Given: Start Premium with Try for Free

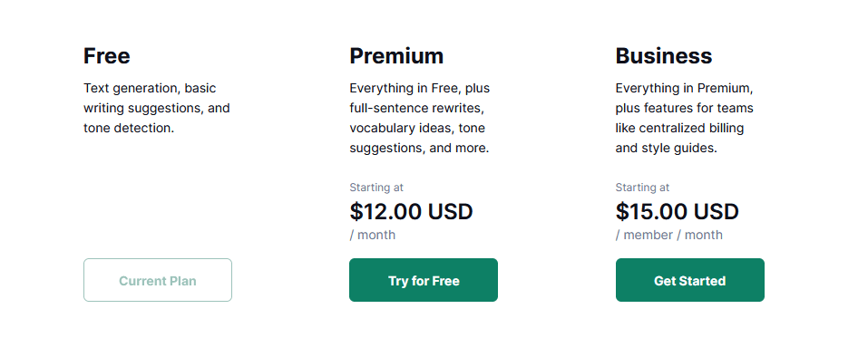Looking at the screenshot, I should (424, 280).
